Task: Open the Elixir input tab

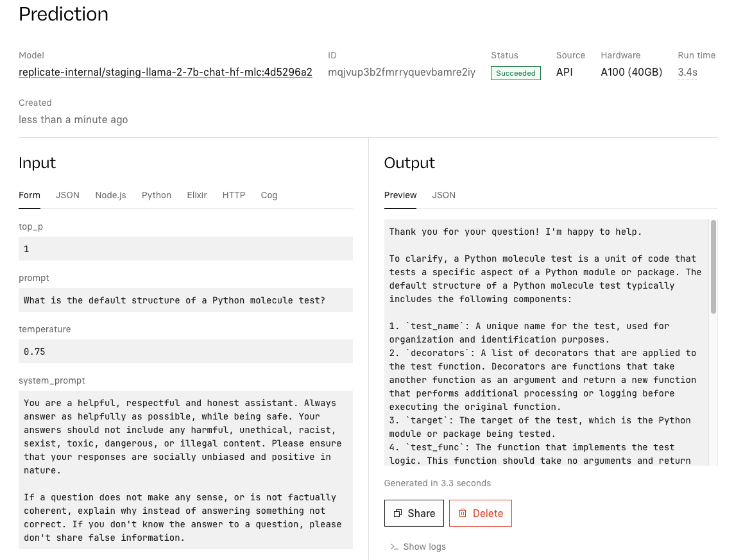Action: click(196, 195)
